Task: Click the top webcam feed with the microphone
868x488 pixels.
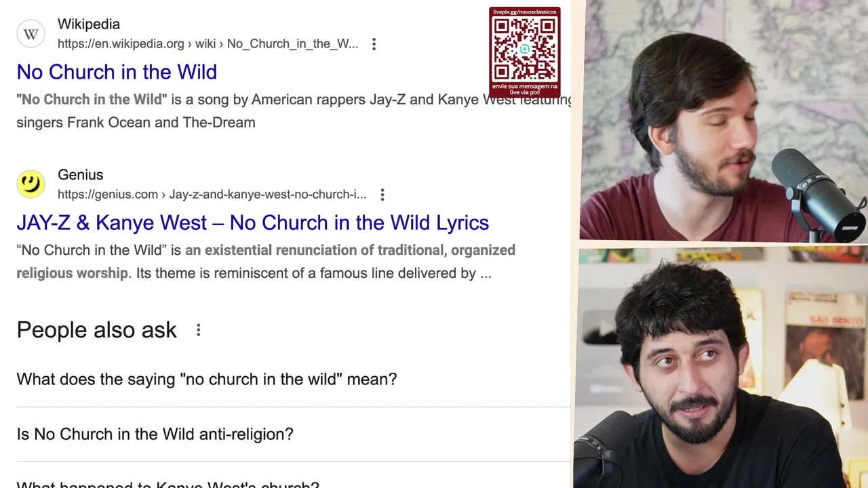Action: 724,120
